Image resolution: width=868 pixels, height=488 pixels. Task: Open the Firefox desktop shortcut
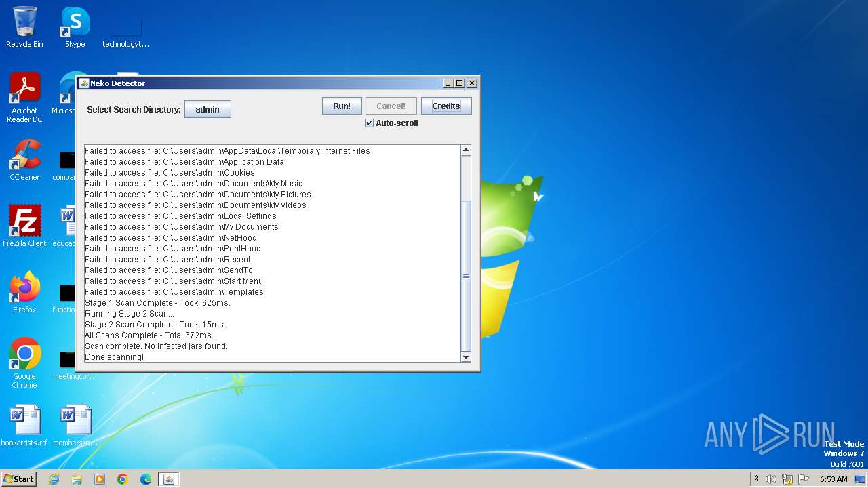(24, 293)
